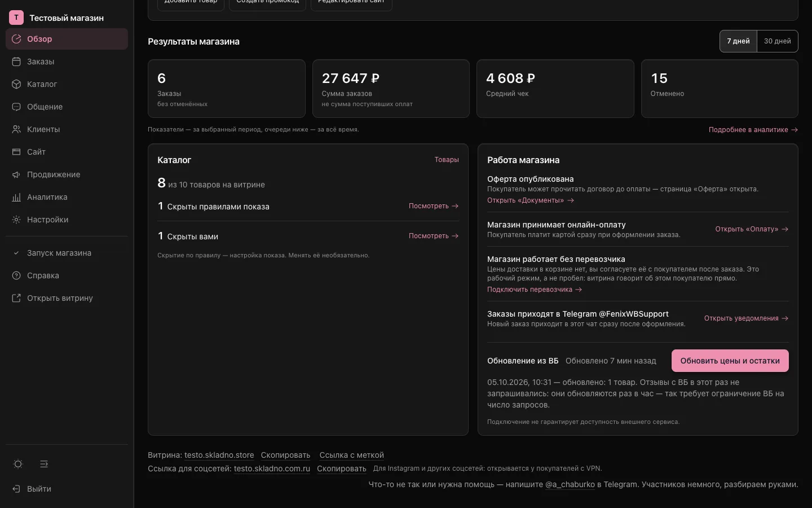The width and height of the screenshot is (812, 508).
Task: Click the 15 Отменено stat card
Action: pos(720,89)
